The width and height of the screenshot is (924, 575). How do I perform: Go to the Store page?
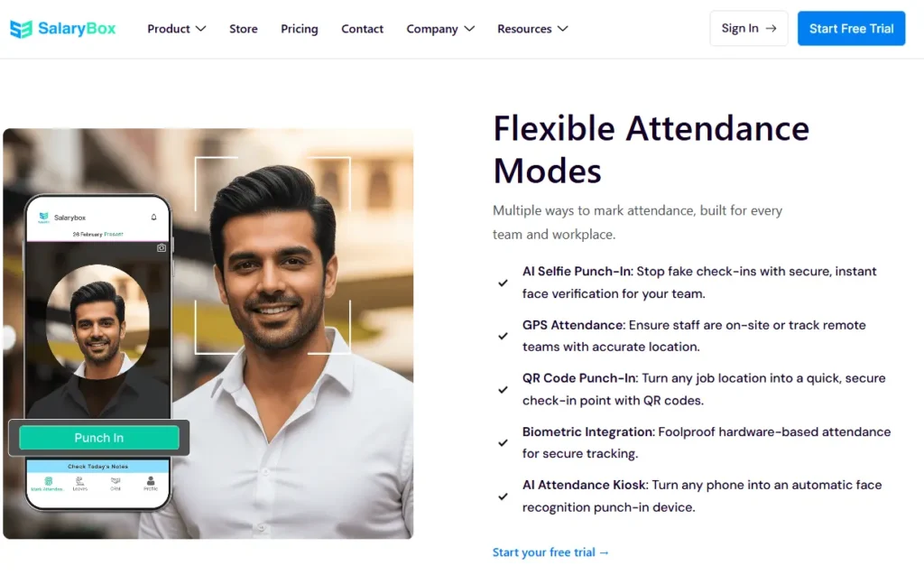pyautogui.click(x=244, y=29)
